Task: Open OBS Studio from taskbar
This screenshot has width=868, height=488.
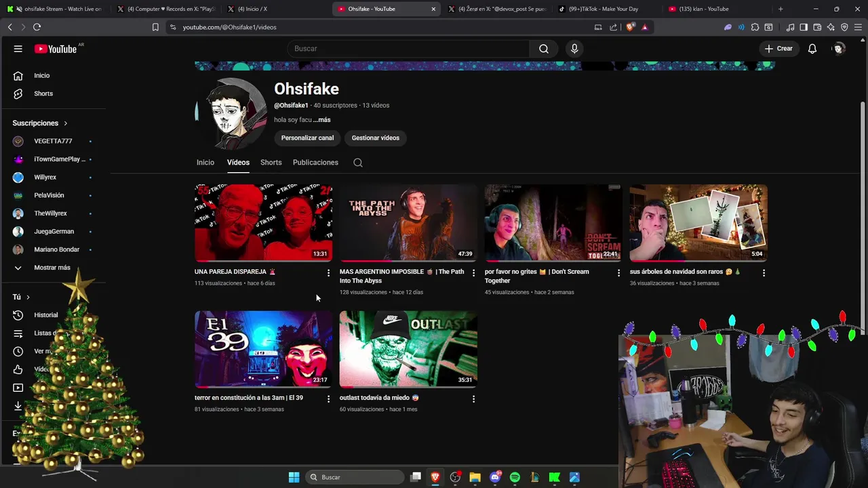Action: click(455, 477)
